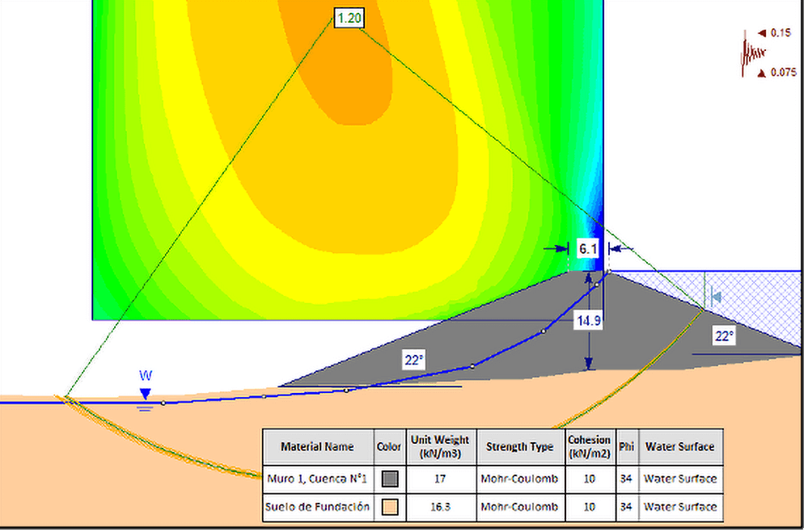Click the Phi column header
Viewport: 804px width, 532px height.
[x=627, y=446]
